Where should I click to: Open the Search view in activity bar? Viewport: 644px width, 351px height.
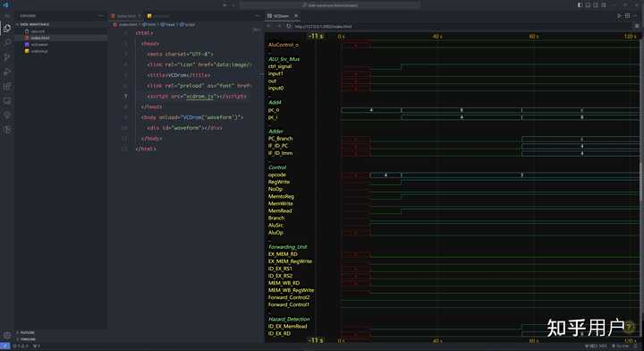pos(7,42)
